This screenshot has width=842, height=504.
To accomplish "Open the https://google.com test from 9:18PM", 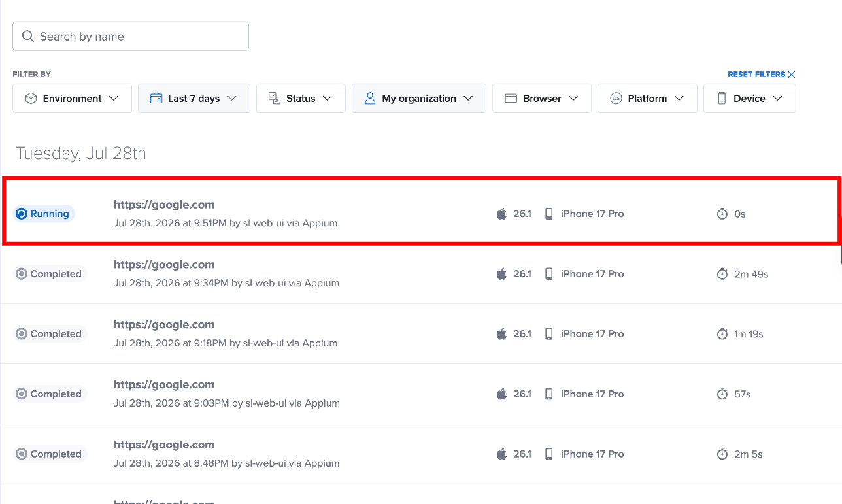I will point(164,325).
